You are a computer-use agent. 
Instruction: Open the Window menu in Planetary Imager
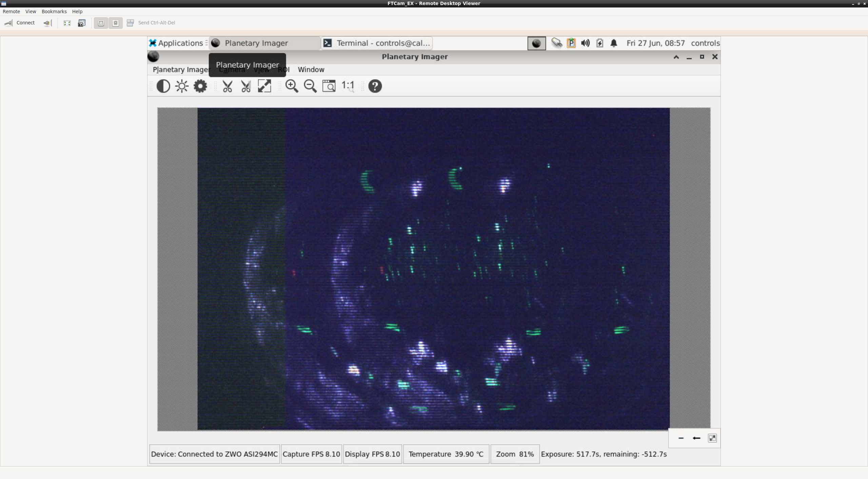pyautogui.click(x=311, y=69)
